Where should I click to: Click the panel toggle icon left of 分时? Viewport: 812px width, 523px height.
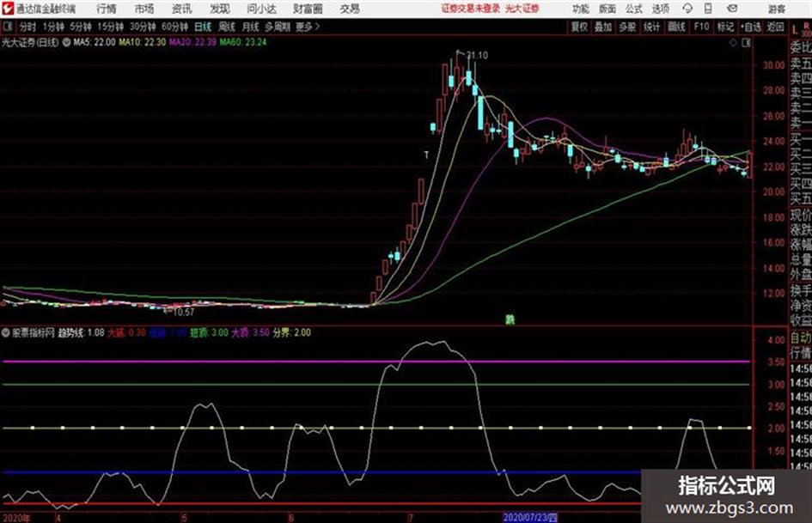(7, 27)
